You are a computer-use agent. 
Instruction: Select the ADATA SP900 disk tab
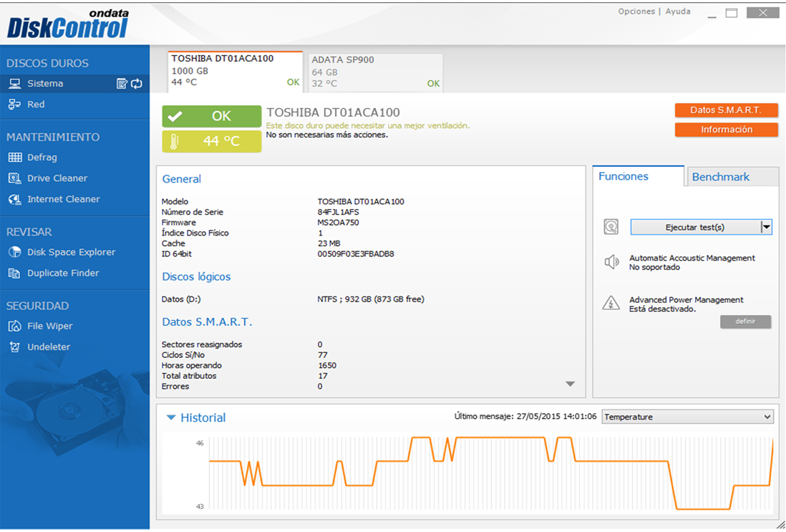[375, 73]
